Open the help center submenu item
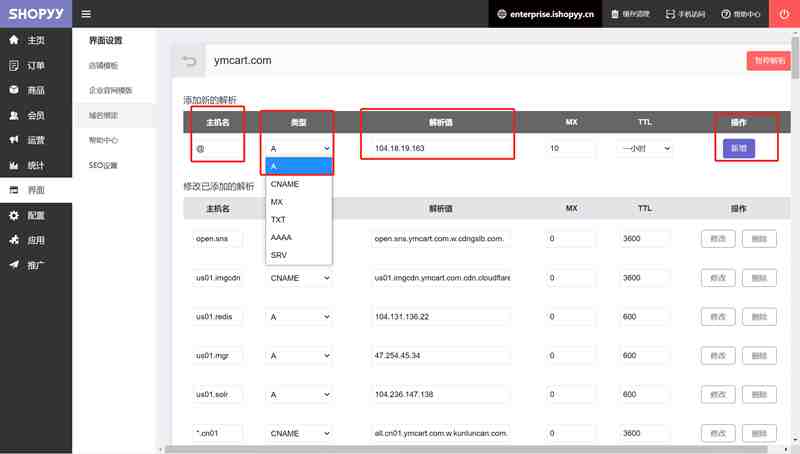 tap(104, 140)
